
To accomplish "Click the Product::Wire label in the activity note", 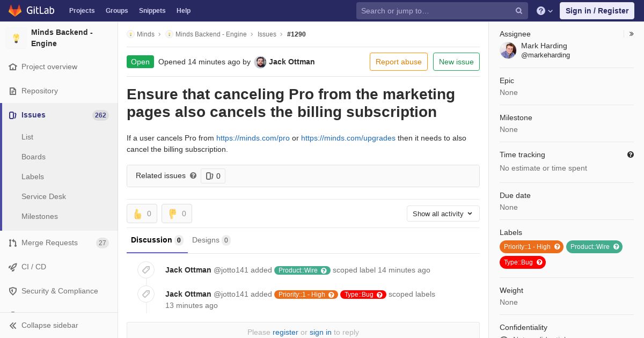I will (x=298, y=270).
